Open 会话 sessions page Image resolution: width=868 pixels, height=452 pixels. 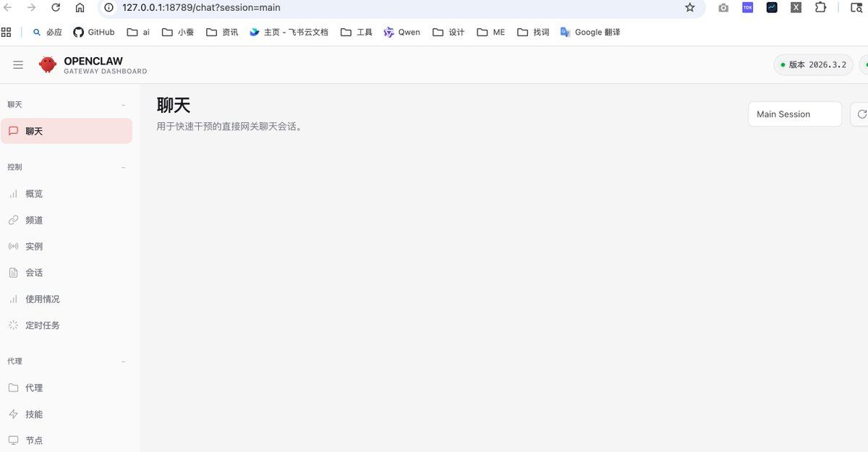34,273
